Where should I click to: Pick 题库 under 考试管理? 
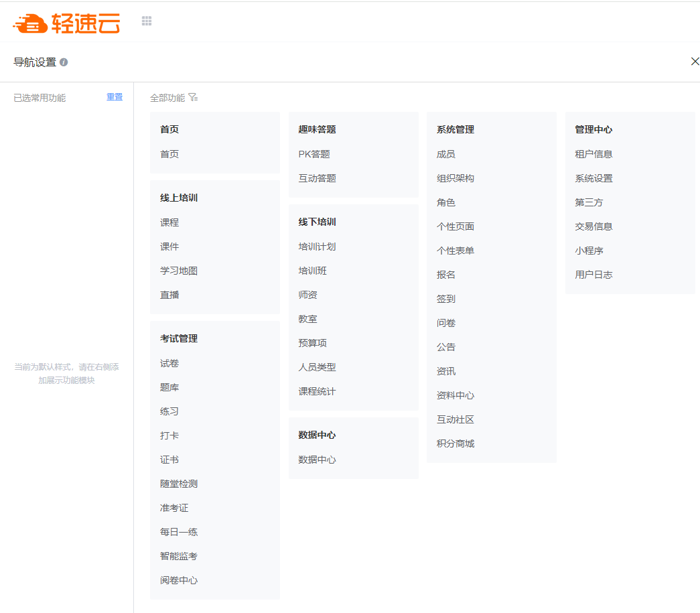(169, 387)
